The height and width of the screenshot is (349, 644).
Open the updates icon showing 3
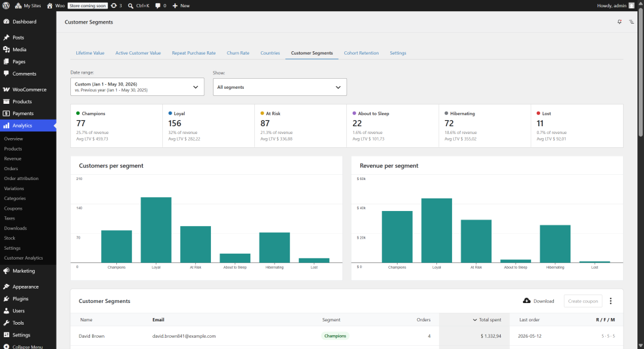coord(116,6)
